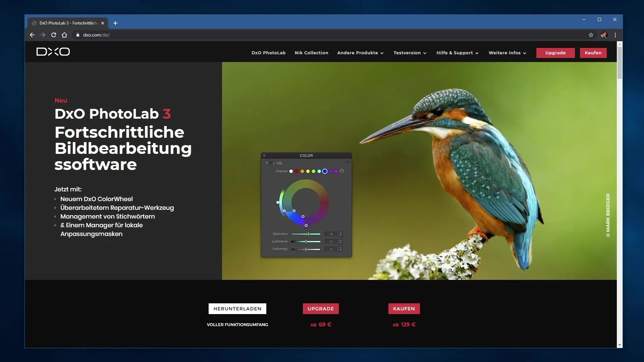
Task: Click the Luminance slider handle
Action: (x=306, y=241)
